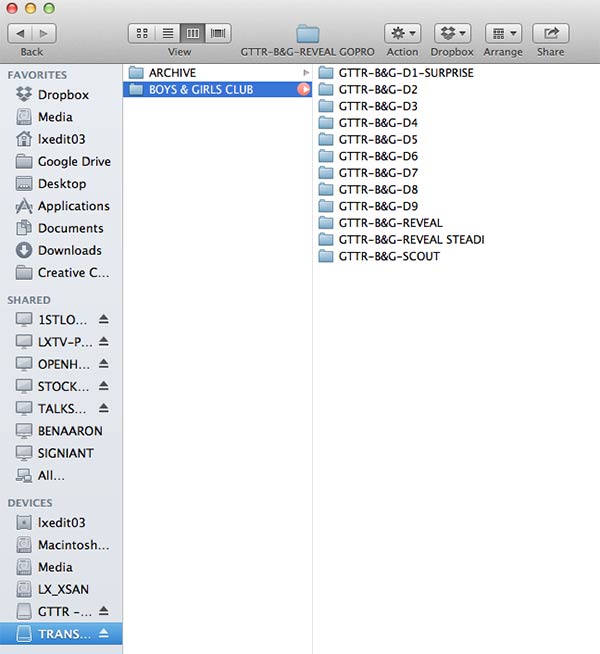Viewport: 600px width, 654px height.
Task: Eject the 1STLO... shared volume
Action: pos(104,319)
